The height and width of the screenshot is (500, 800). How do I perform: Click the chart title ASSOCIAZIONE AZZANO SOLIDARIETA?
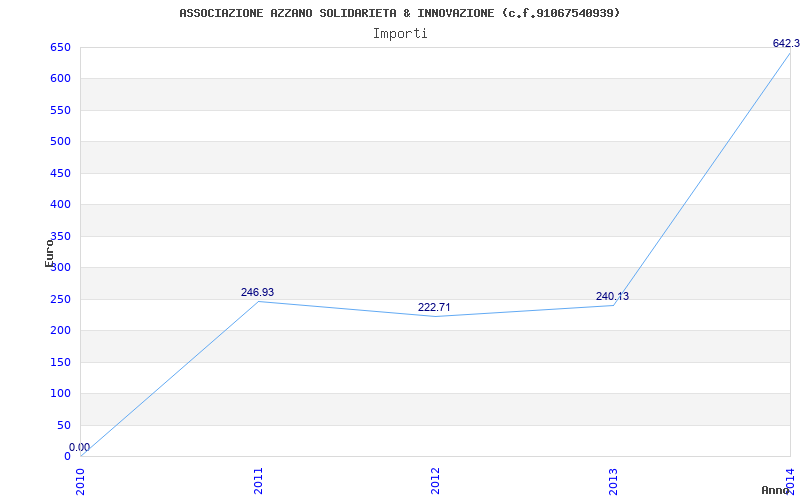click(399, 13)
